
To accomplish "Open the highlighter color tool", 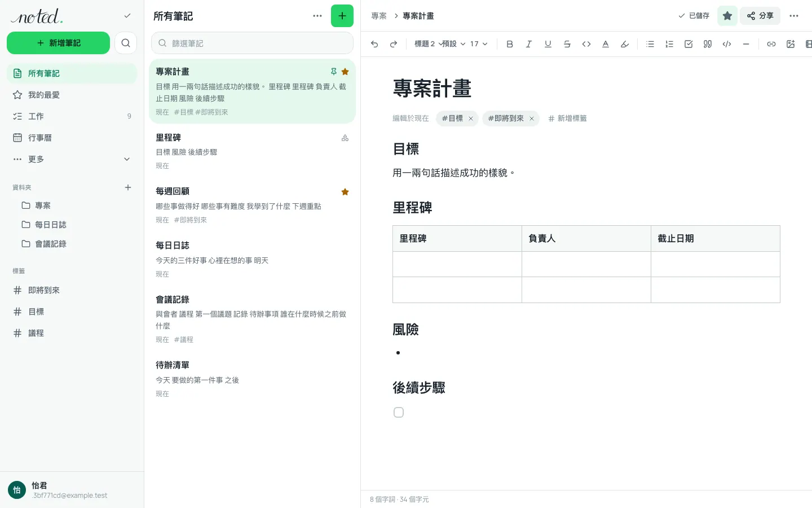I will (x=625, y=44).
